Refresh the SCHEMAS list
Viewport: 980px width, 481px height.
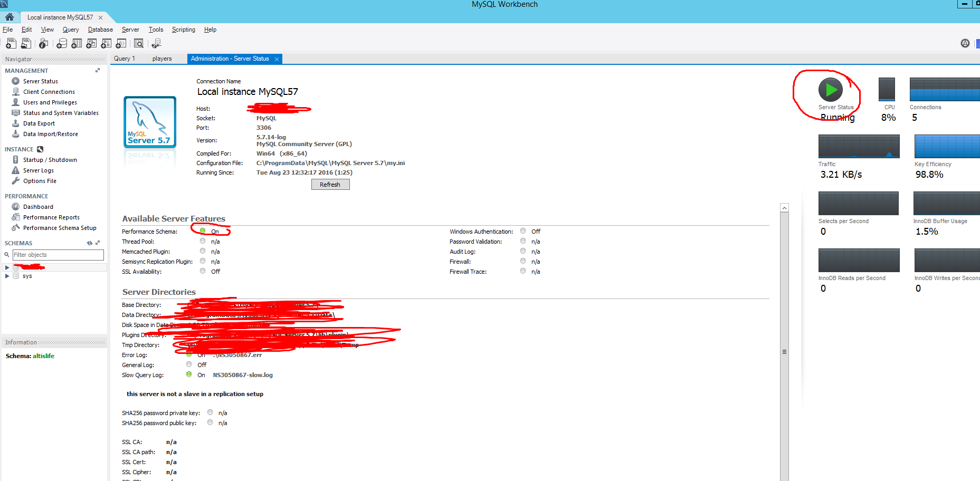(90, 243)
